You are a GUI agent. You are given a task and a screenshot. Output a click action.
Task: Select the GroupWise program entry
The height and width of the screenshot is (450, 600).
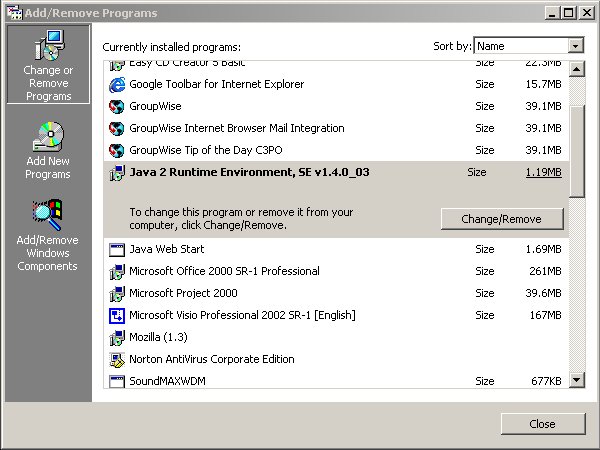[x=155, y=106]
